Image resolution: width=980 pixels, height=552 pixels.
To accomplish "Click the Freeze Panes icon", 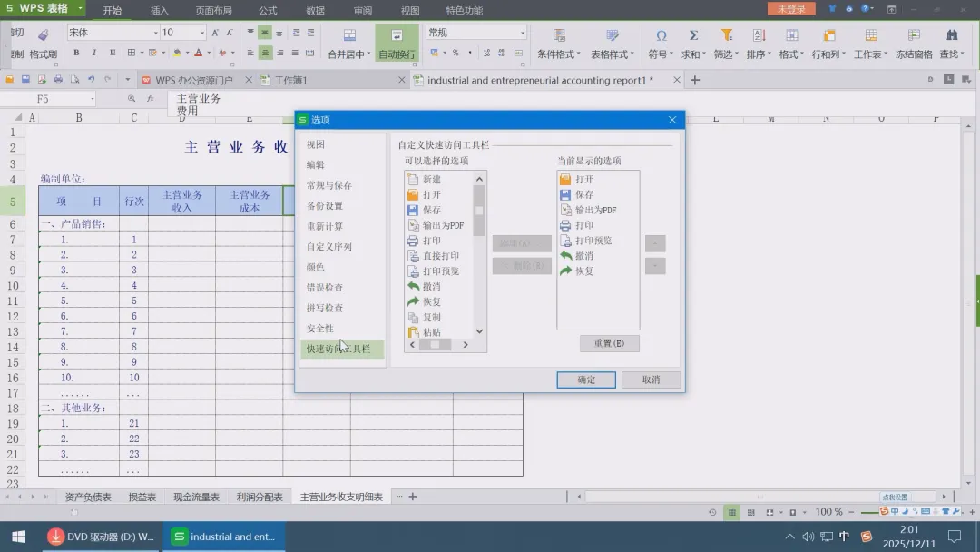I will (914, 35).
